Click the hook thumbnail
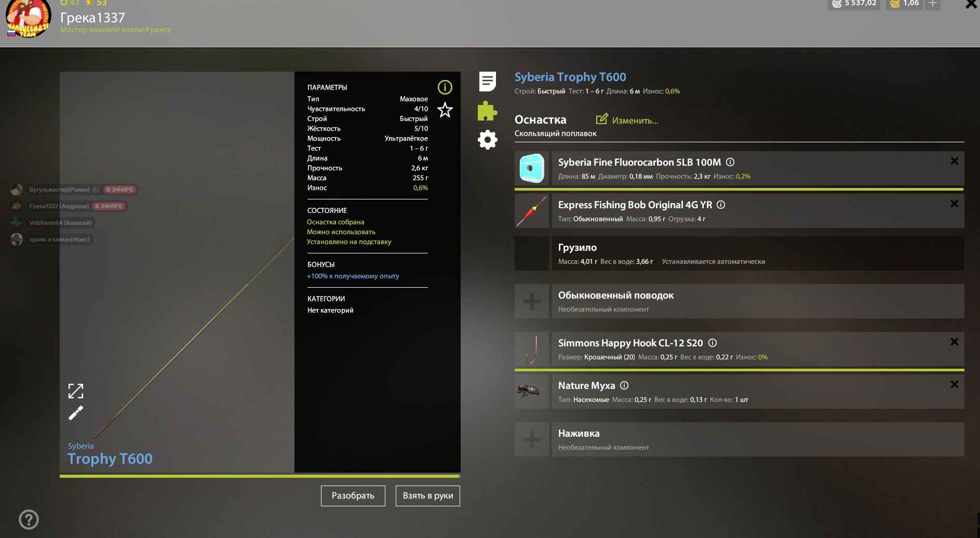Image resolution: width=980 pixels, height=538 pixels. coord(532,349)
